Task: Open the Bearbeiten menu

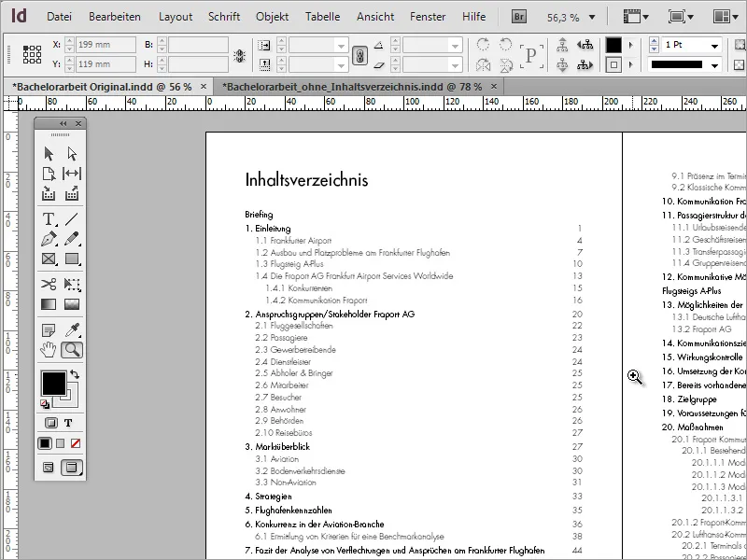Action: pos(115,17)
